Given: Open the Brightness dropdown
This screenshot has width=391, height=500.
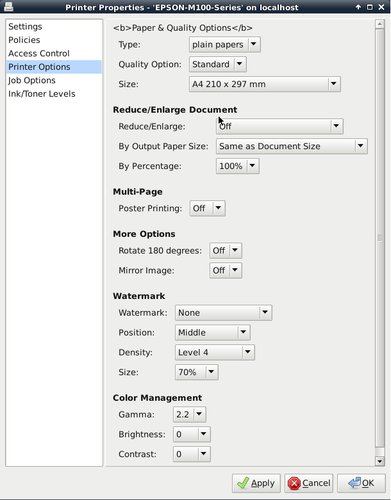Looking at the screenshot, I should click(192, 434).
